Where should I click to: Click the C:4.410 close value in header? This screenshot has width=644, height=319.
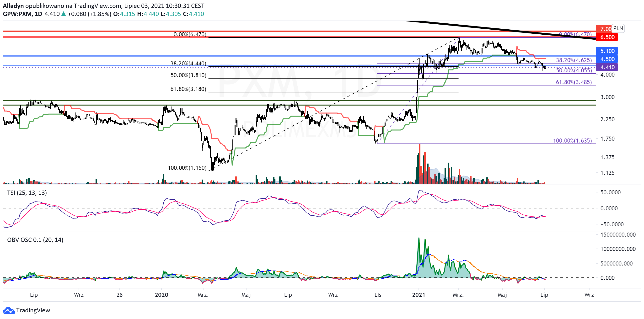point(193,14)
